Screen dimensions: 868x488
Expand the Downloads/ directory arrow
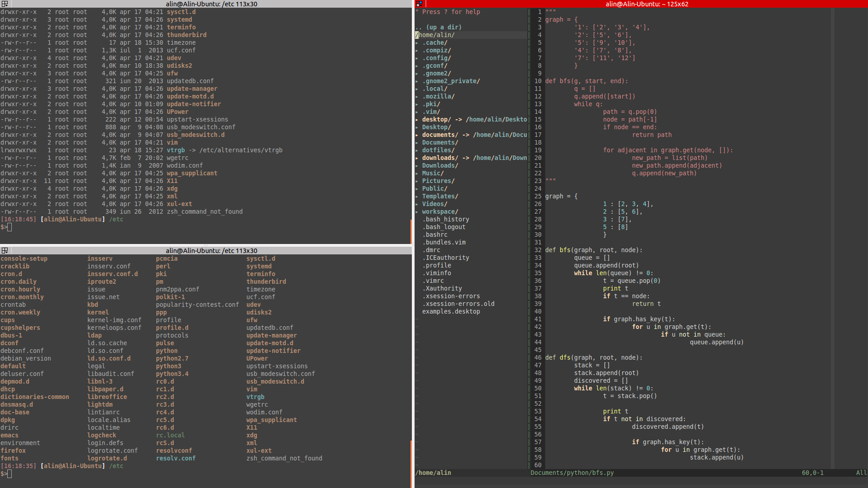[x=417, y=166]
